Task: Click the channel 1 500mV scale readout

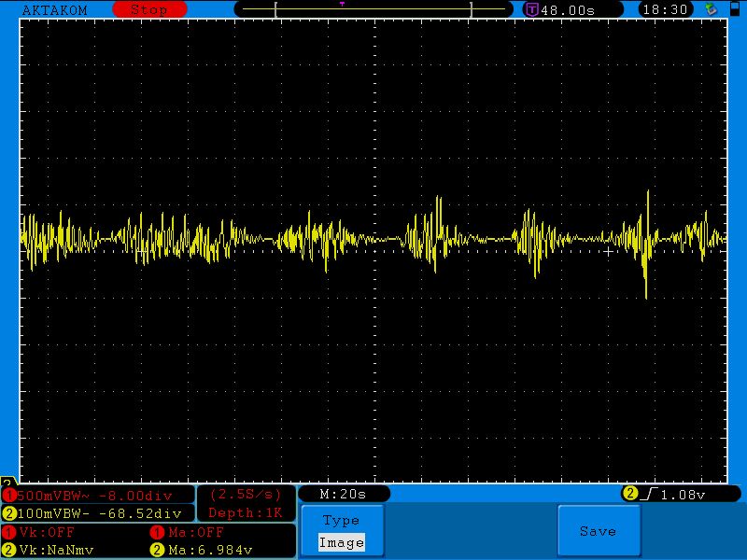Action: click(x=94, y=496)
